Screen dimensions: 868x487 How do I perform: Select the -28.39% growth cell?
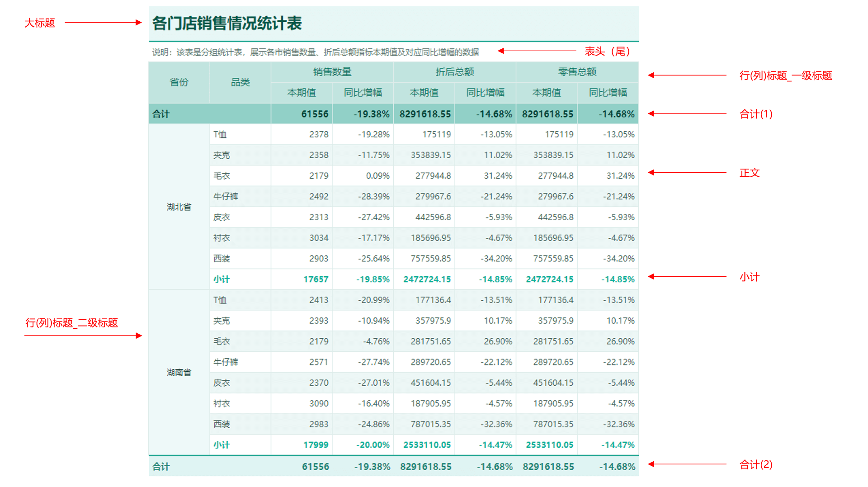tap(363, 197)
